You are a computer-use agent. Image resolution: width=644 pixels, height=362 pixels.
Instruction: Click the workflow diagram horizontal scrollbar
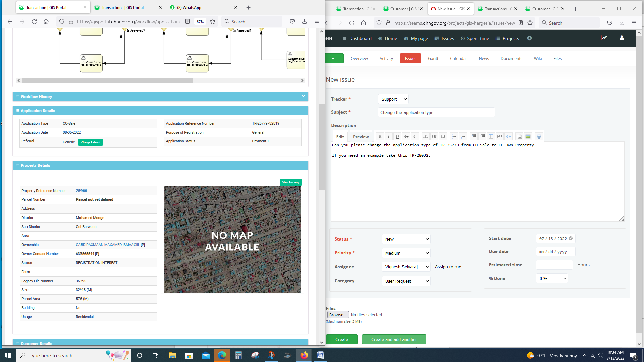(107, 80)
